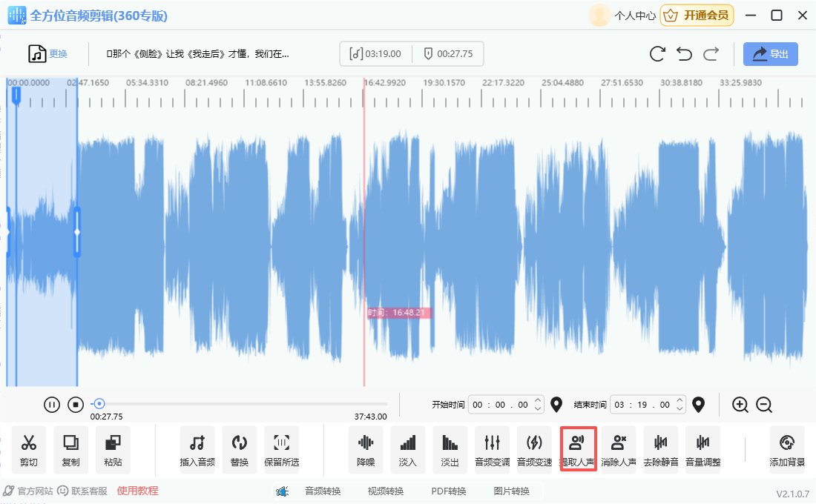Pause the audio playback
The width and height of the screenshot is (816, 504).
pos(52,405)
